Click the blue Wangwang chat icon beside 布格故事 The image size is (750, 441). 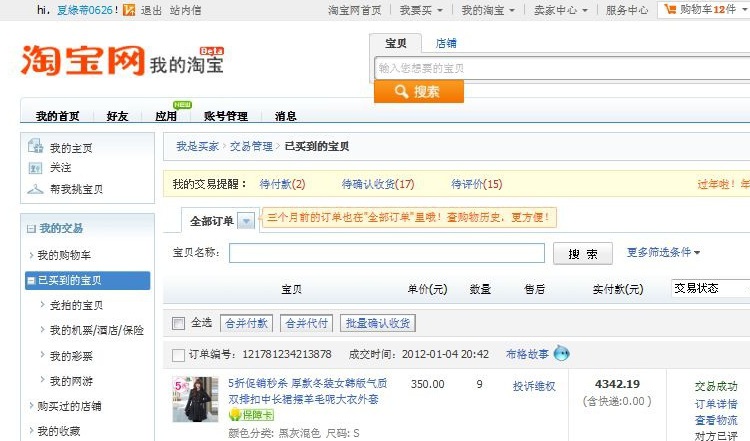pyautogui.click(x=562, y=353)
